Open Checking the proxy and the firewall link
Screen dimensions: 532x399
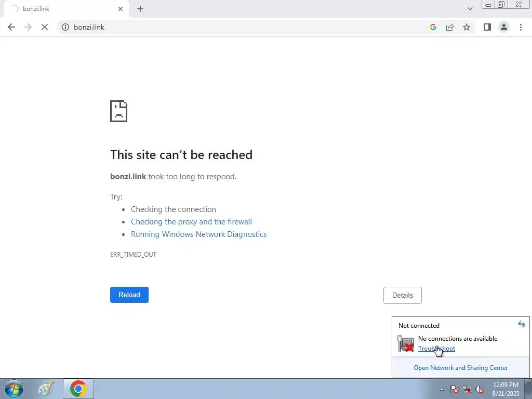pos(191,222)
